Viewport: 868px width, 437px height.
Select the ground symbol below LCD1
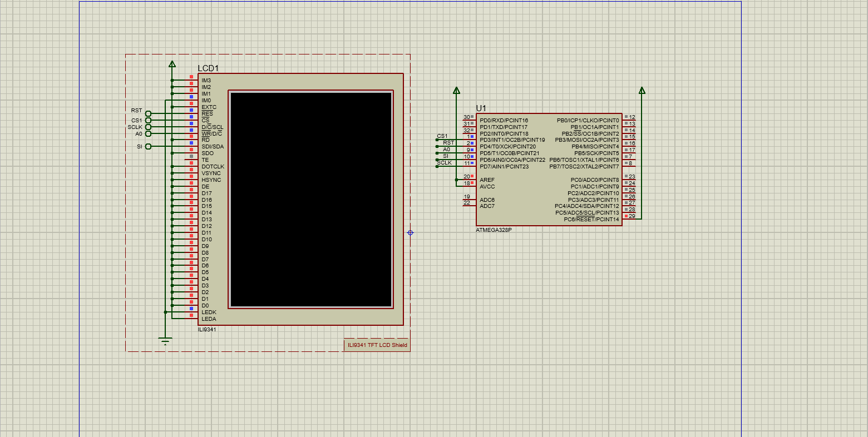pyautogui.click(x=165, y=340)
